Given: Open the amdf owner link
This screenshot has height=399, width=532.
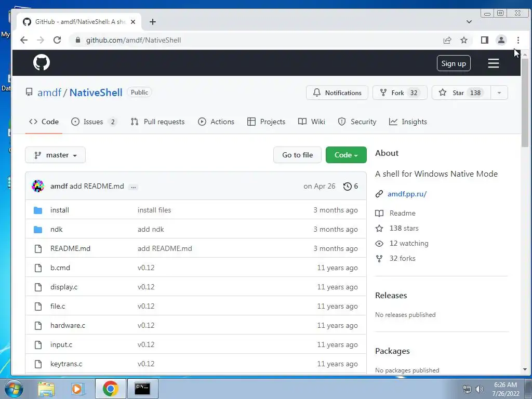Looking at the screenshot, I should click(49, 92).
